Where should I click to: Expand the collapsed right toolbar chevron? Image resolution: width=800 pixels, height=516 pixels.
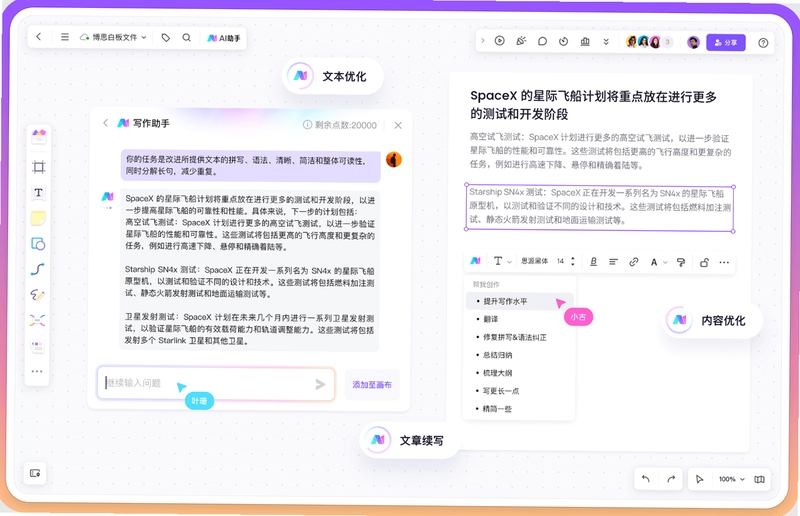[x=483, y=40]
